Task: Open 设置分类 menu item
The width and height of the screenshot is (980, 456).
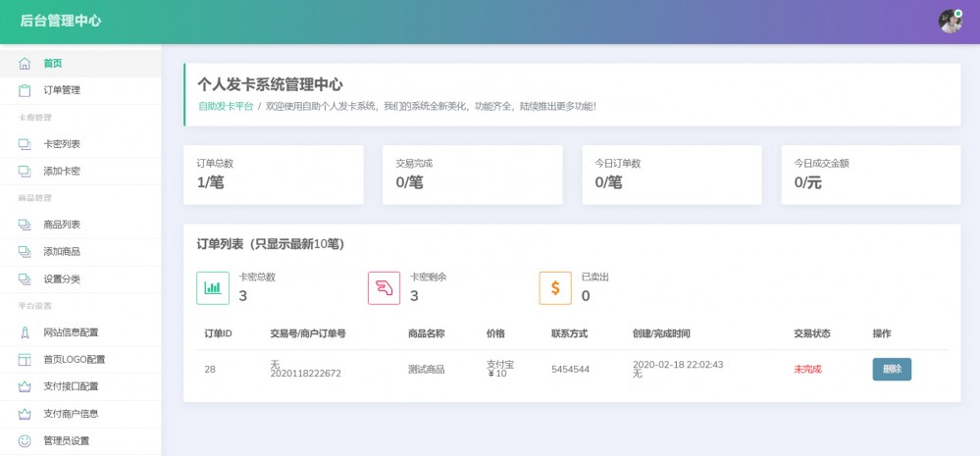Action: (80, 279)
